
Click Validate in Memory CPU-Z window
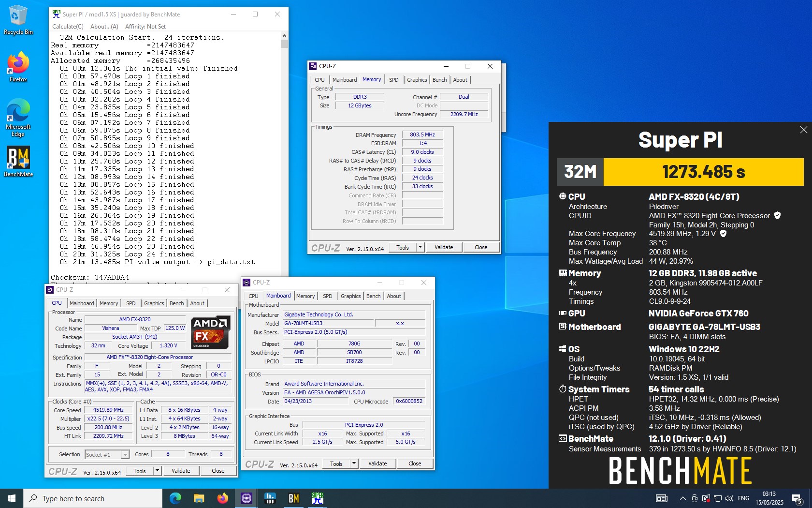click(x=444, y=247)
